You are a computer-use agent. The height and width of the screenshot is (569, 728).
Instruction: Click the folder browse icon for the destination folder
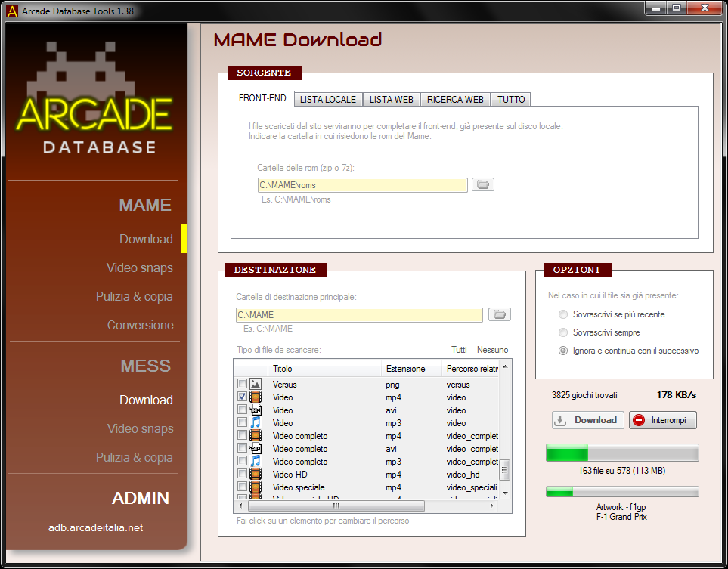[x=500, y=314]
